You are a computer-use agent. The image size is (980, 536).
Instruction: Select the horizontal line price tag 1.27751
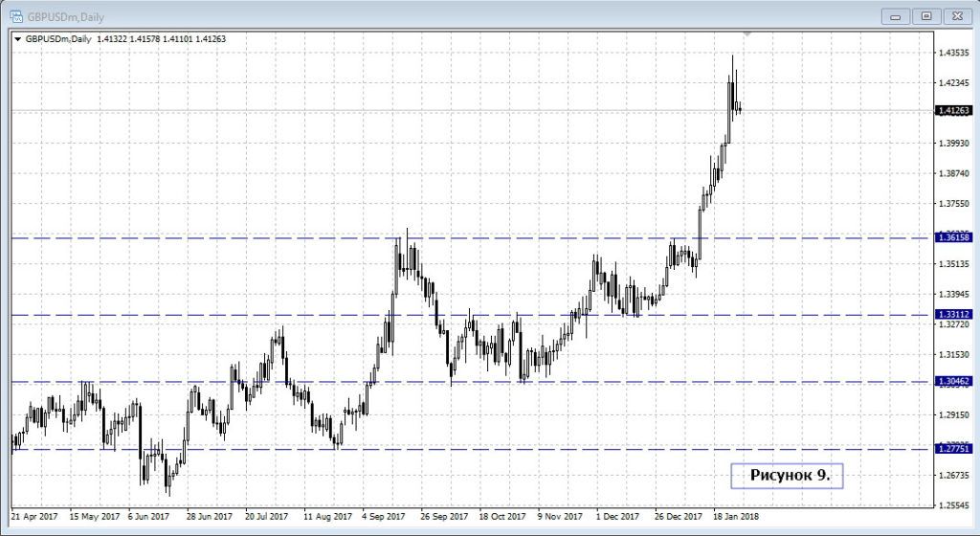[954, 449]
